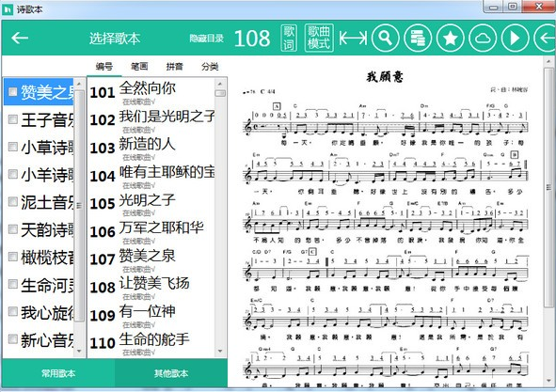Click the 隐藏目录 hide catalog button
This screenshot has width=556, height=392.
pos(206,39)
